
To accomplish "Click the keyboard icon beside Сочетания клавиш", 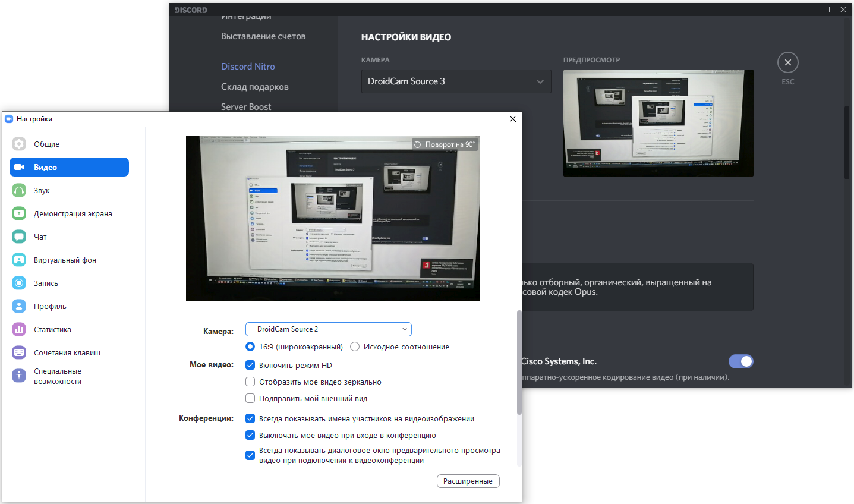I will (19, 352).
